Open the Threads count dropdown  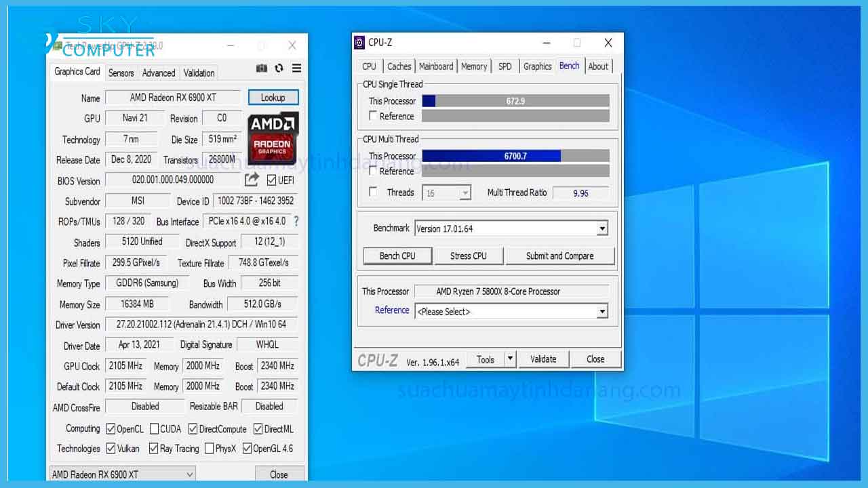(x=465, y=193)
